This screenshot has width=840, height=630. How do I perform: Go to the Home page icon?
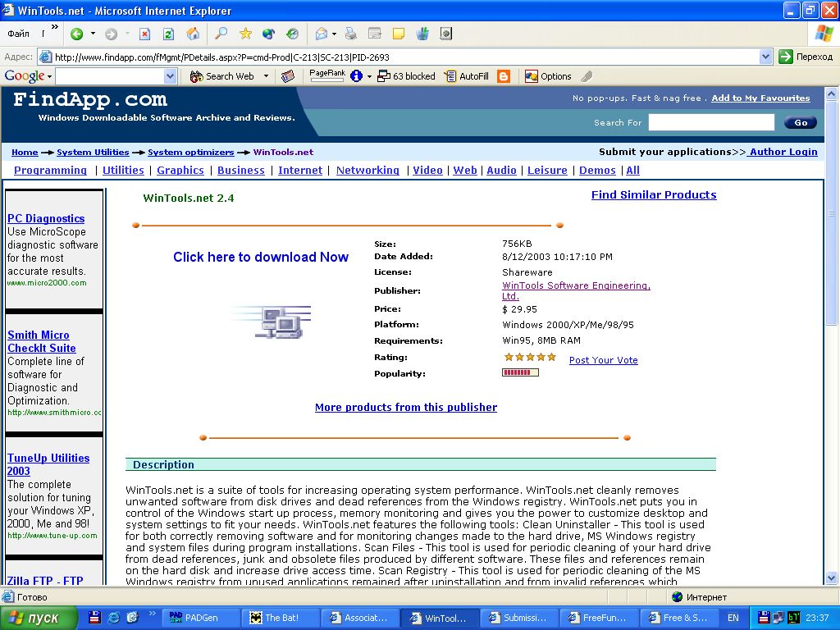click(x=193, y=34)
